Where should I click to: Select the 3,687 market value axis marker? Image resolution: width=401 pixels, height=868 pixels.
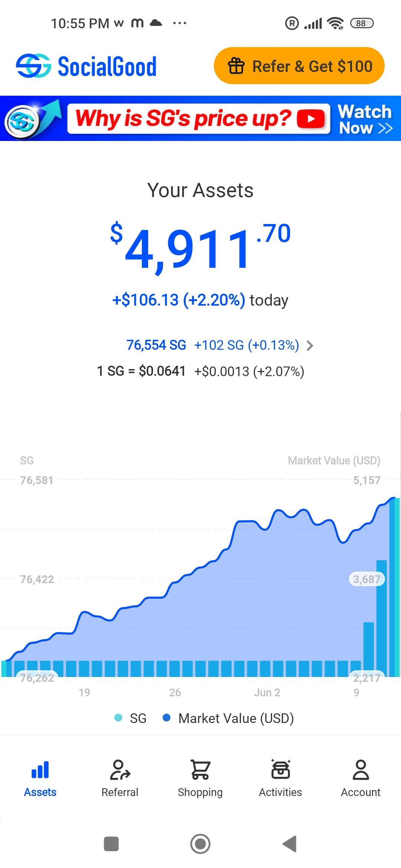[366, 579]
